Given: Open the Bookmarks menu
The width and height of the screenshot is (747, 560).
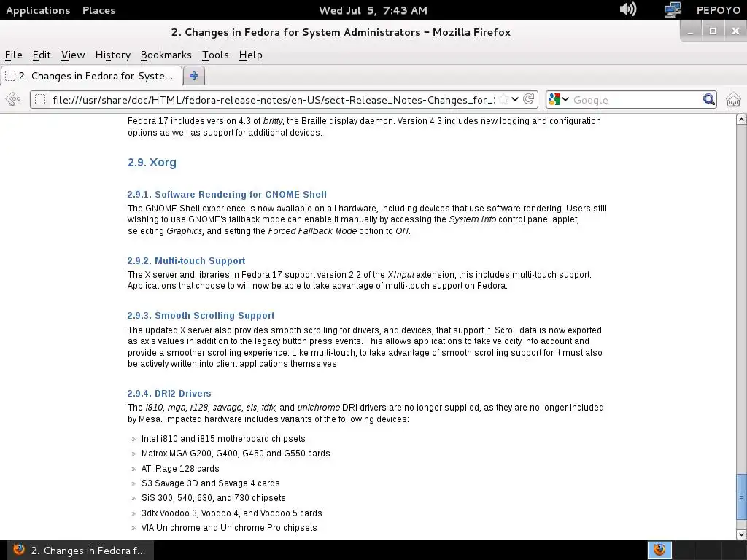Looking at the screenshot, I should pos(166,55).
